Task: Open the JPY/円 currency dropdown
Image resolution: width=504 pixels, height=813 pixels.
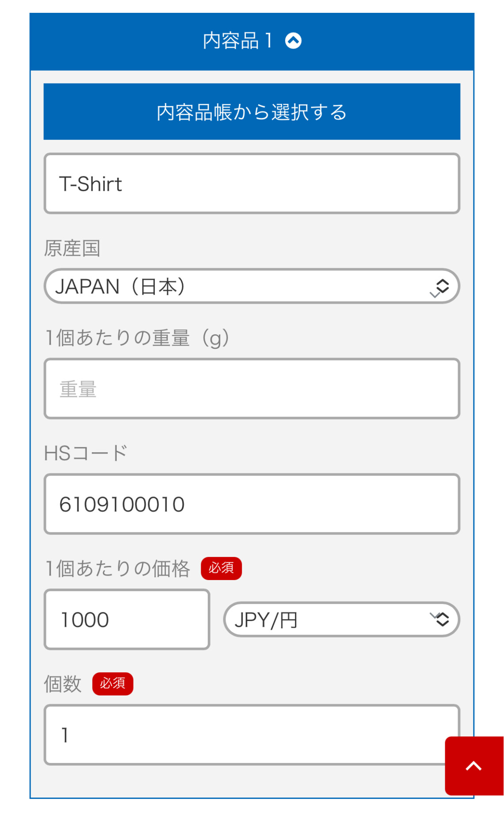Action: [x=342, y=619]
